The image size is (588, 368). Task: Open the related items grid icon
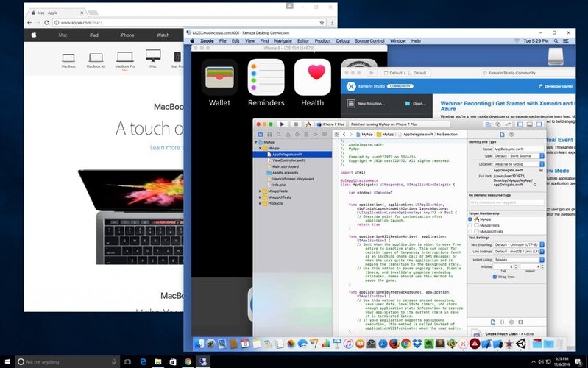point(336,134)
